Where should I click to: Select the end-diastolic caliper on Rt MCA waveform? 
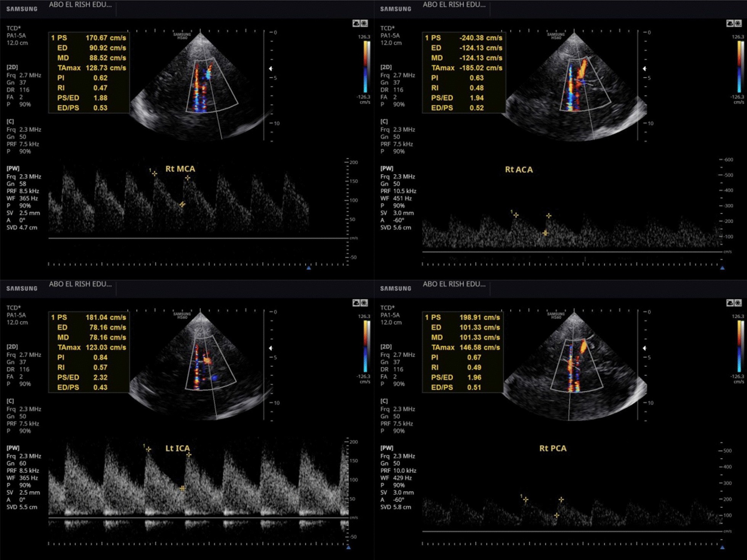click(x=182, y=204)
